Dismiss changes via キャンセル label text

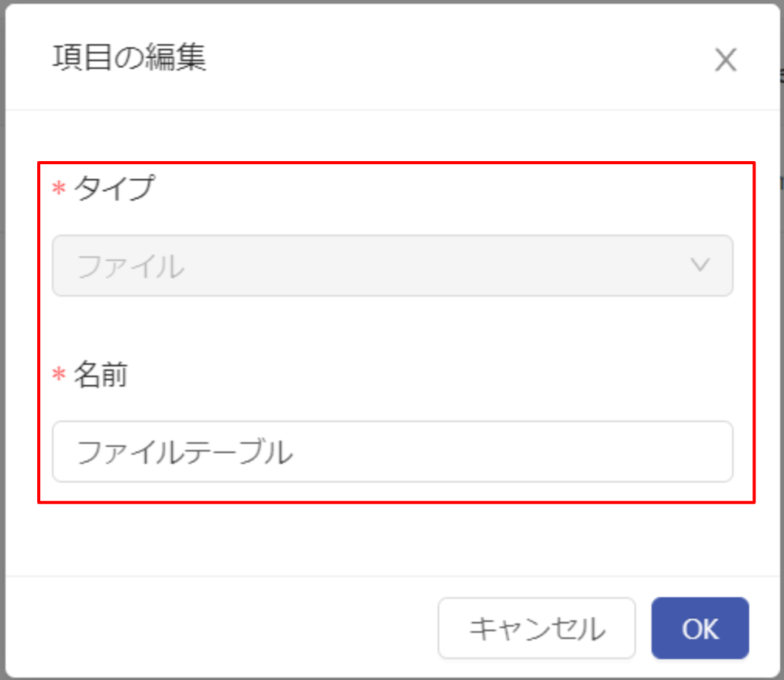[537, 629]
